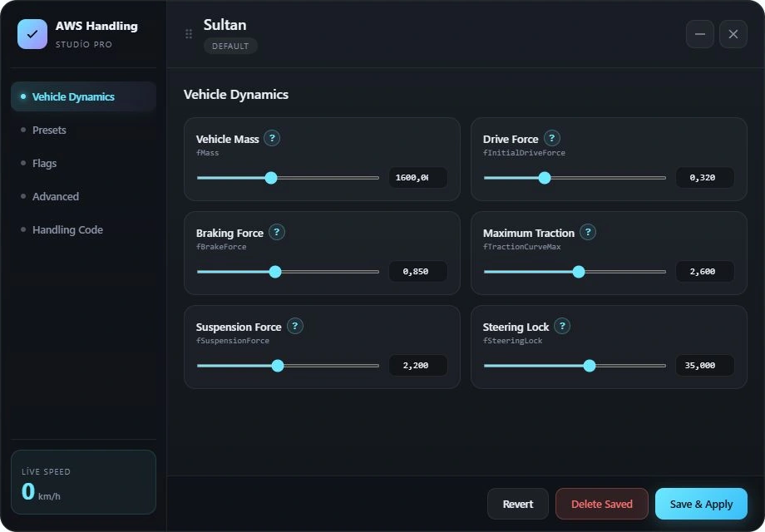Viewport: 765px width, 532px height.
Task: Click the Steering Lock slider handle
Action: point(590,366)
